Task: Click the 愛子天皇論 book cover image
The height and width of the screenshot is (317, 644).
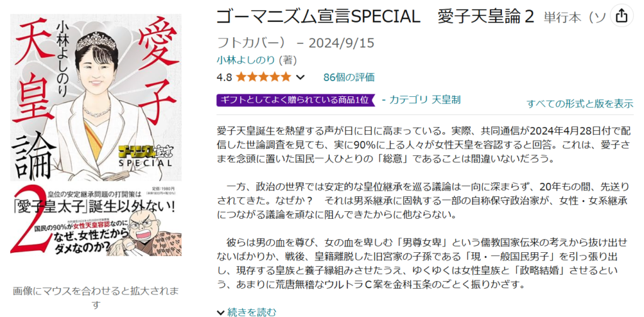Action: tap(96, 135)
